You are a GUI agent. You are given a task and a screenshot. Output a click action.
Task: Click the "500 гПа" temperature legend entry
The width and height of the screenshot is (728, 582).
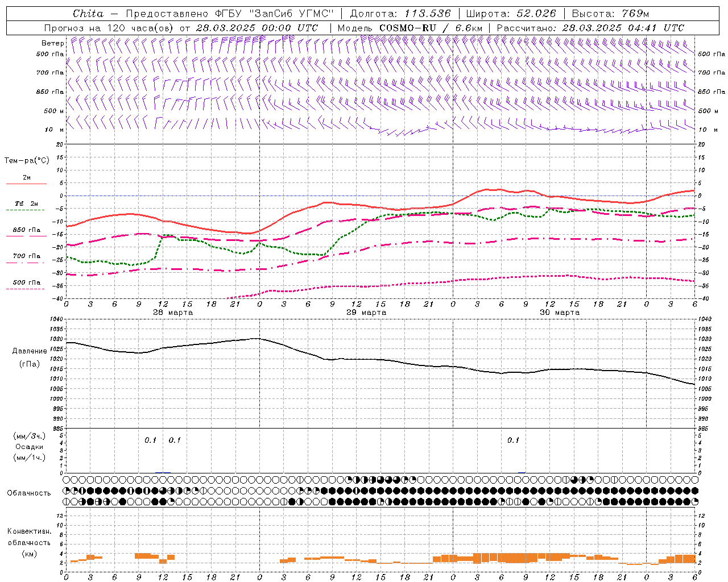27,282
